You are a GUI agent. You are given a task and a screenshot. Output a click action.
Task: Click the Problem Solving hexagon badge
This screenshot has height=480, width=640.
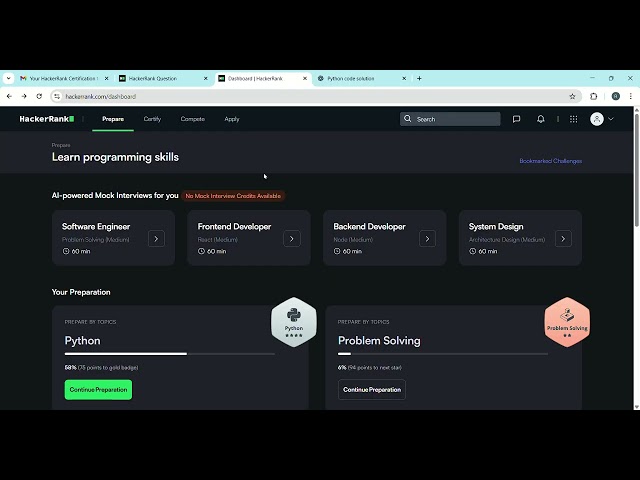[x=567, y=322]
